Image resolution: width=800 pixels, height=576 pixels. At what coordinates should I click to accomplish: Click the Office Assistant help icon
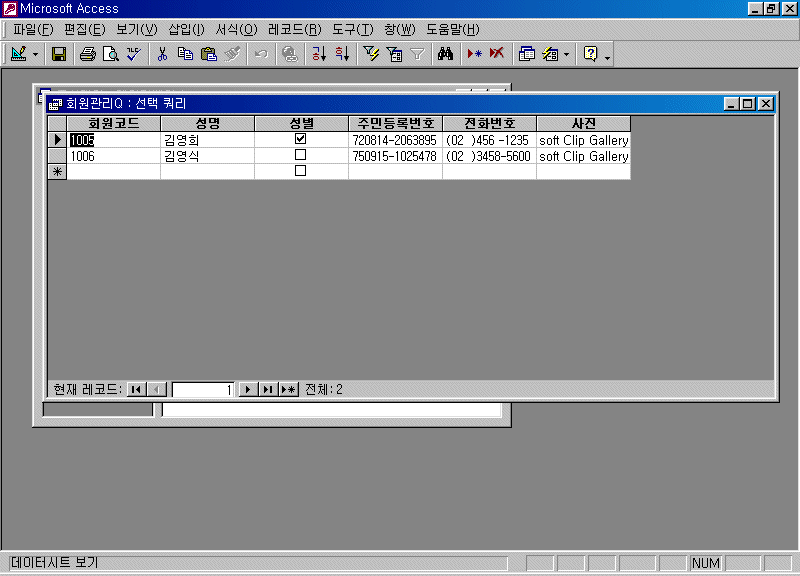(x=590, y=54)
